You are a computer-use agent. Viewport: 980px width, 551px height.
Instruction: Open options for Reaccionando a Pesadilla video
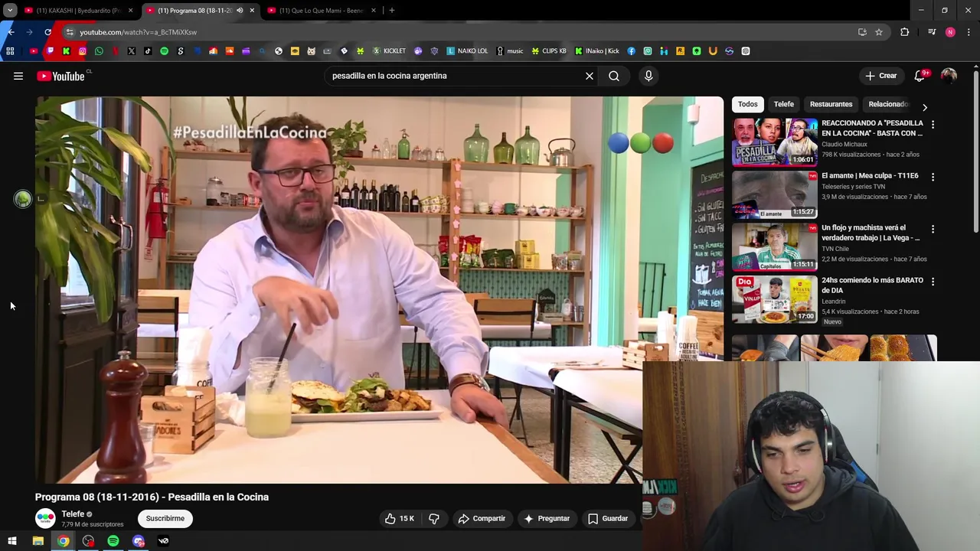click(x=933, y=124)
